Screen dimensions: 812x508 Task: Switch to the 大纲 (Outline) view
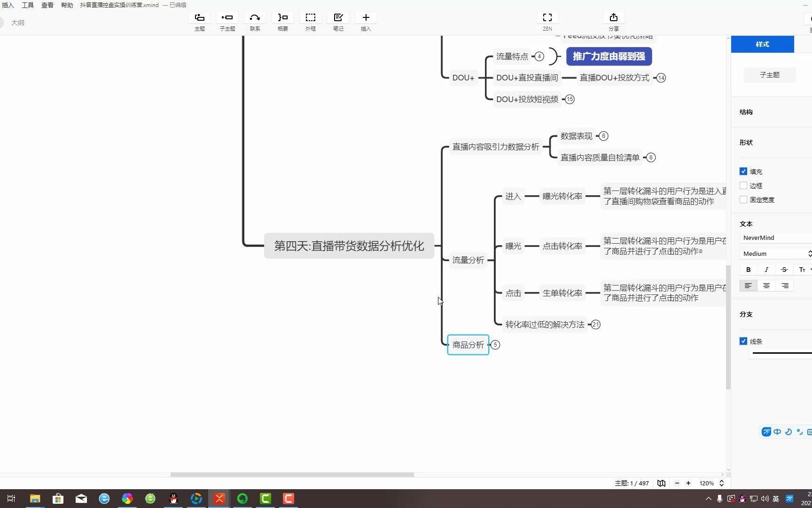coord(18,23)
